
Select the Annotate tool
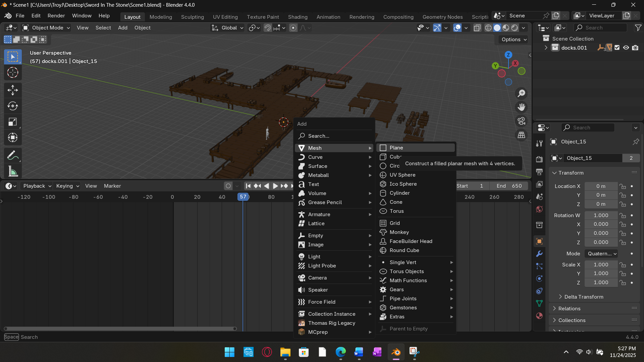point(13,156)
